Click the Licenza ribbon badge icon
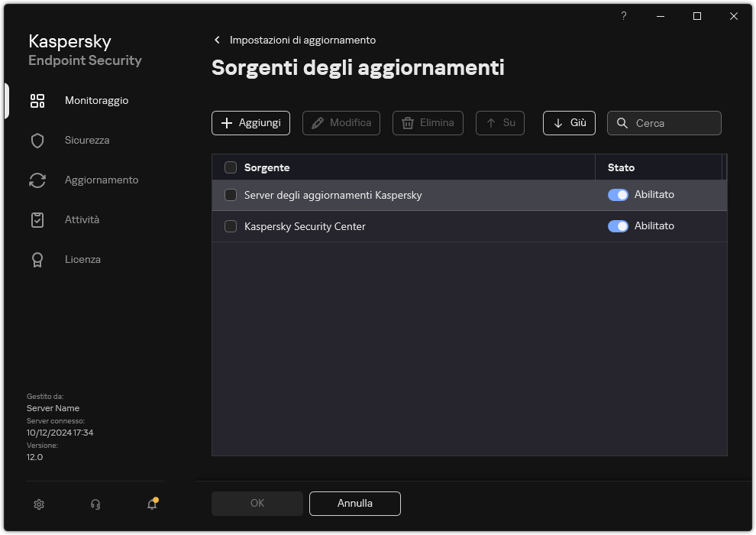Viewport: 756px width, 535px height. (x=37, y=260)
